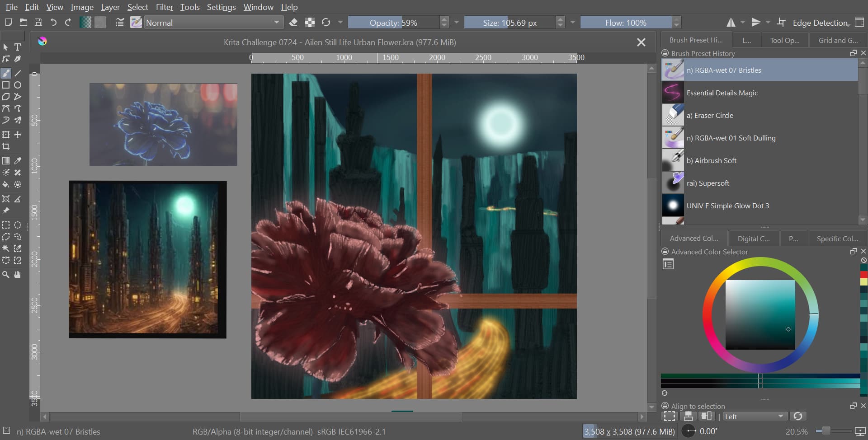
Task: Enable wrap around mode
Action: (x=781, y=23)
